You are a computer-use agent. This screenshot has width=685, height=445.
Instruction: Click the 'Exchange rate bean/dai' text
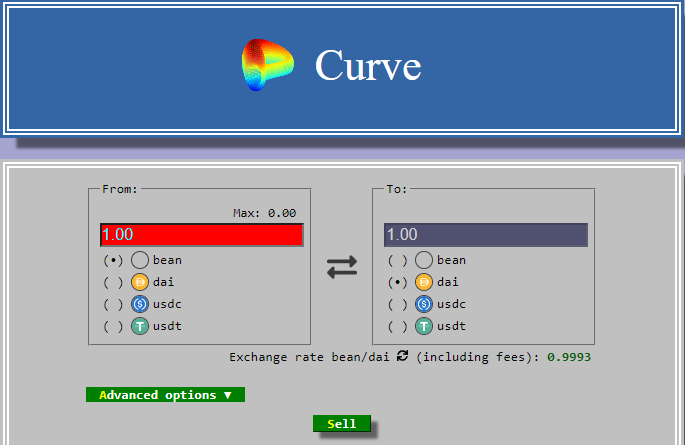point(309,357)
